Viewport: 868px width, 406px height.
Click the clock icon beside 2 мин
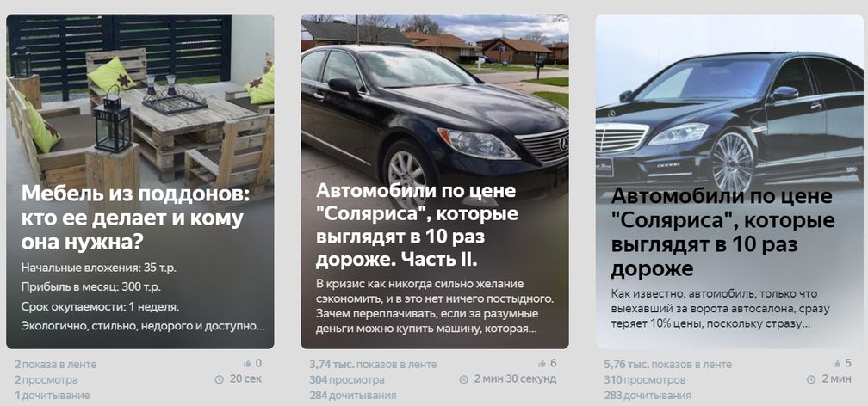click(x=811, y=379)
